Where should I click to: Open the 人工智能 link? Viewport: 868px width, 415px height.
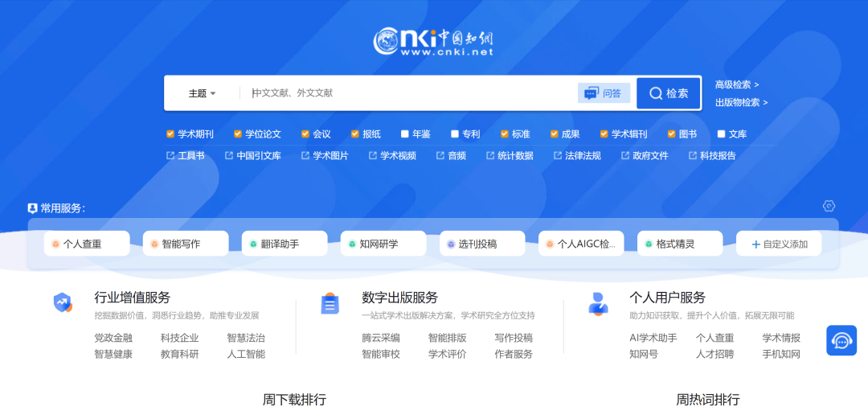pos(247,354)
